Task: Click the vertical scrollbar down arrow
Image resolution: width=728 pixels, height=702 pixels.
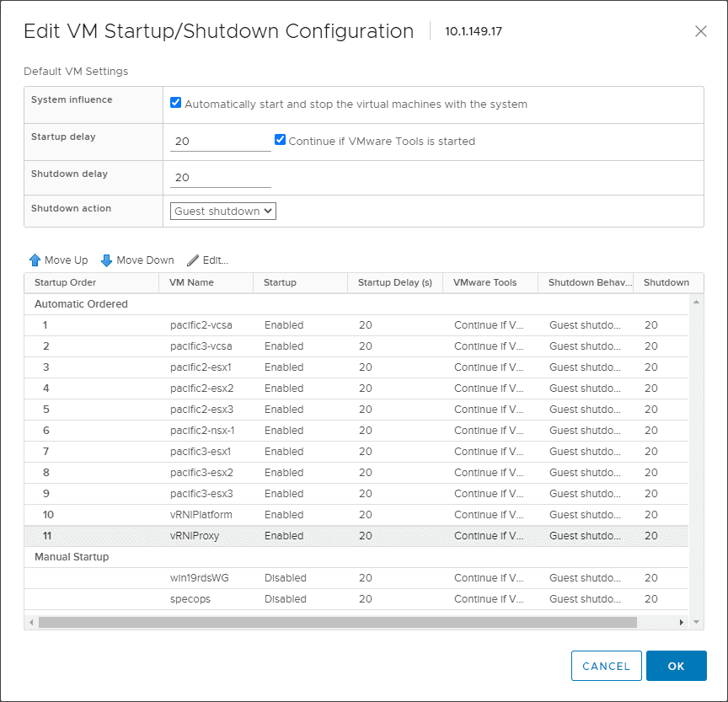Action: point(696,622)
